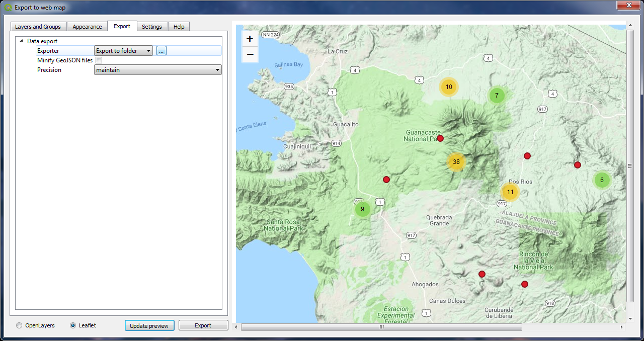Click the Rincón de la Vieja National Park label
The height and width of the screenshot is (341, 644).
click(534, 261)
